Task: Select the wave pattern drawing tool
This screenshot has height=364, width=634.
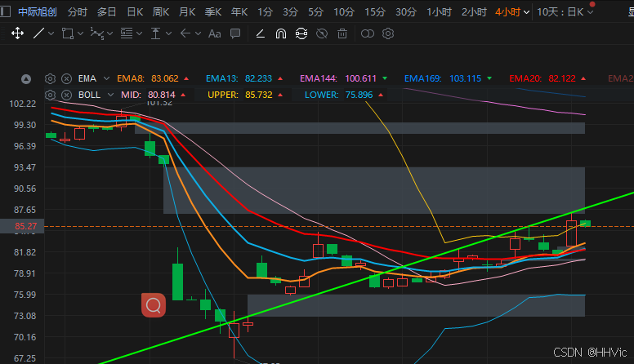Action: point(97,33)
